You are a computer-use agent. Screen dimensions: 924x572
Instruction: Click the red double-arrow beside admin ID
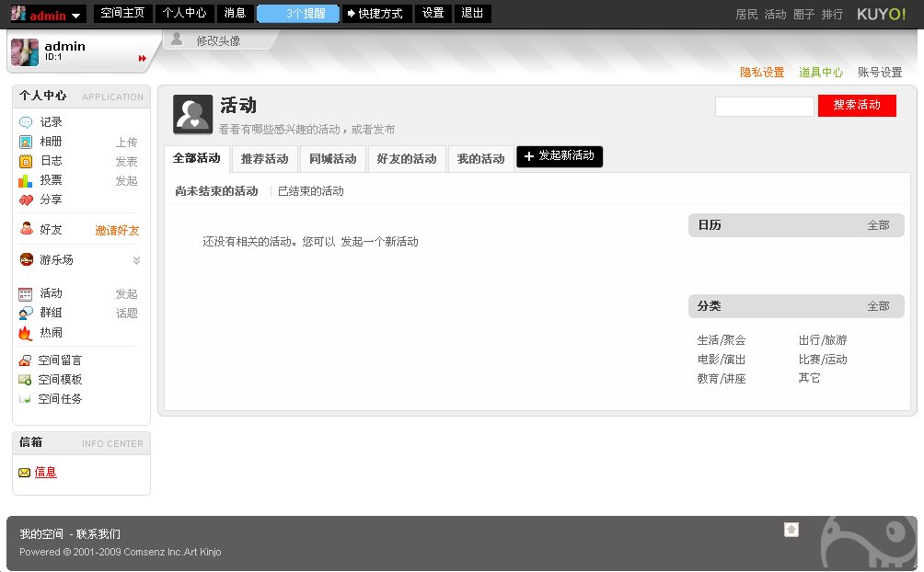tap(142, 58)
